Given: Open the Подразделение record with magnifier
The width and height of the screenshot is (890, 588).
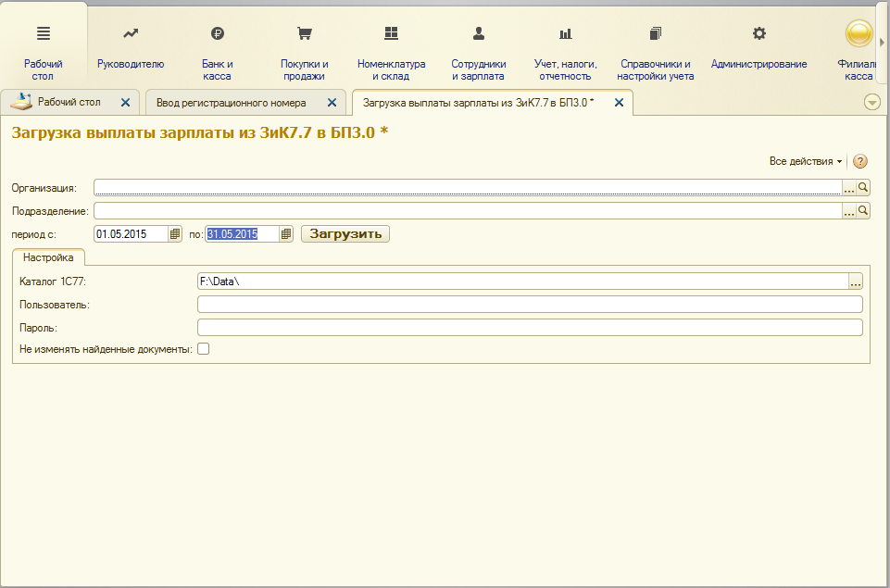Looking at the screenshot, I should (863, 211).
